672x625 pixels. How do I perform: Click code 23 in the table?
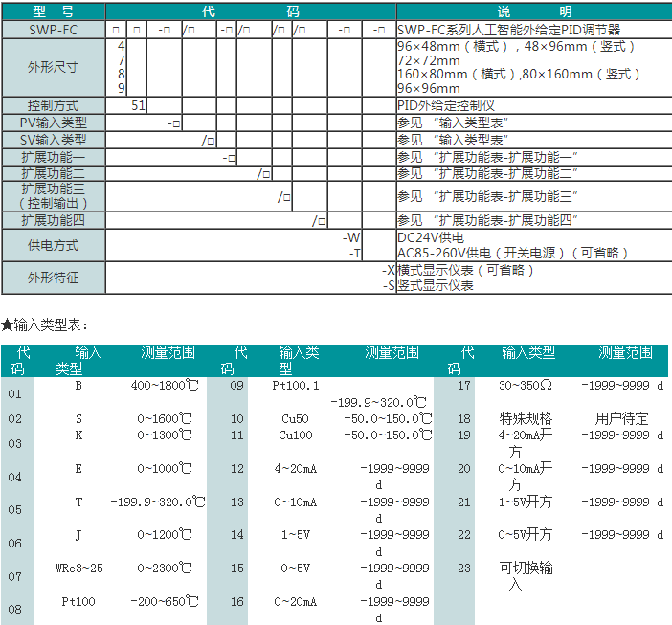(464, 569)
